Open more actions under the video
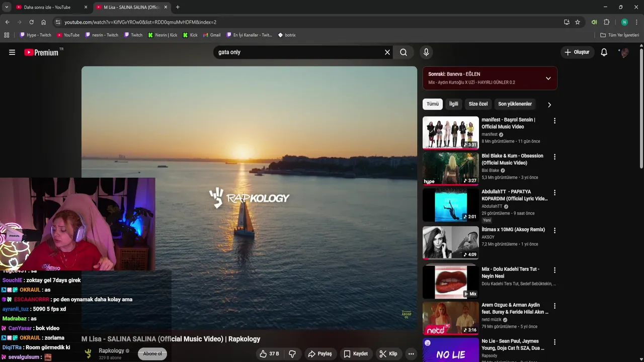The height and width of the screenshot is (362, 644). click(x=411, y=354)
